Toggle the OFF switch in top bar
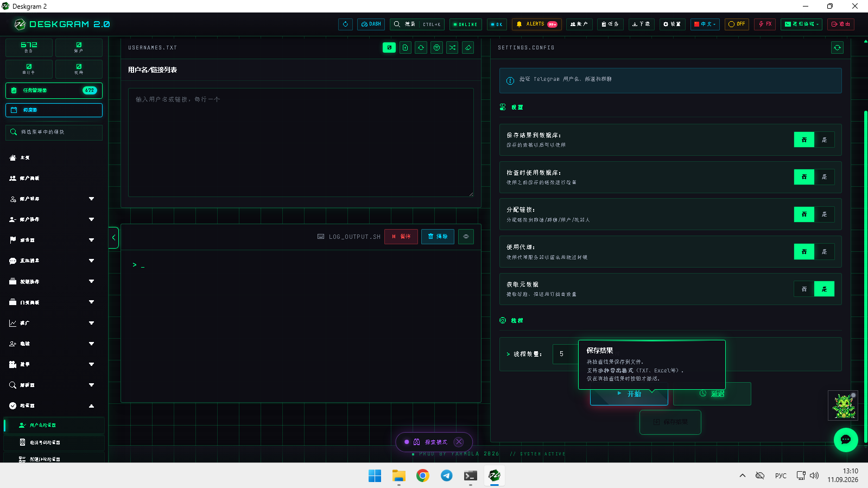 click(x=737, y=24)
